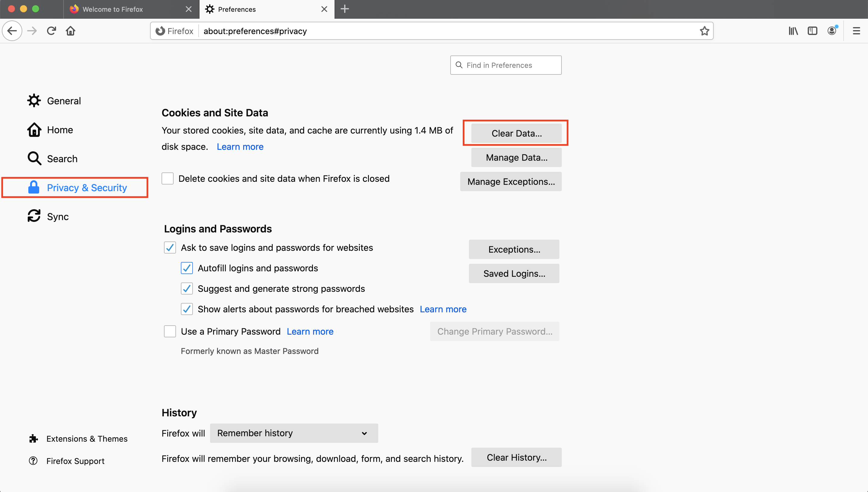Click the Home house icon in sidebar
The height and width of the screenshot is (492, 868).
tap(34, 129)
